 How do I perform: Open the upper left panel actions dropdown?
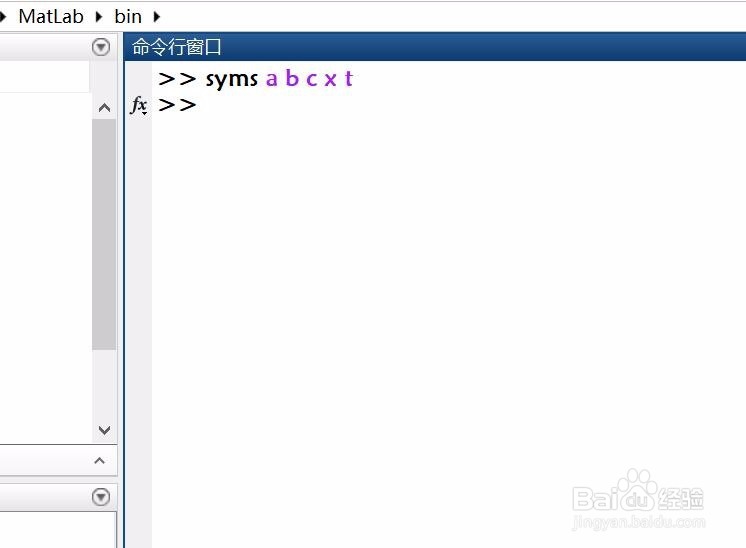tap(101, 47)
